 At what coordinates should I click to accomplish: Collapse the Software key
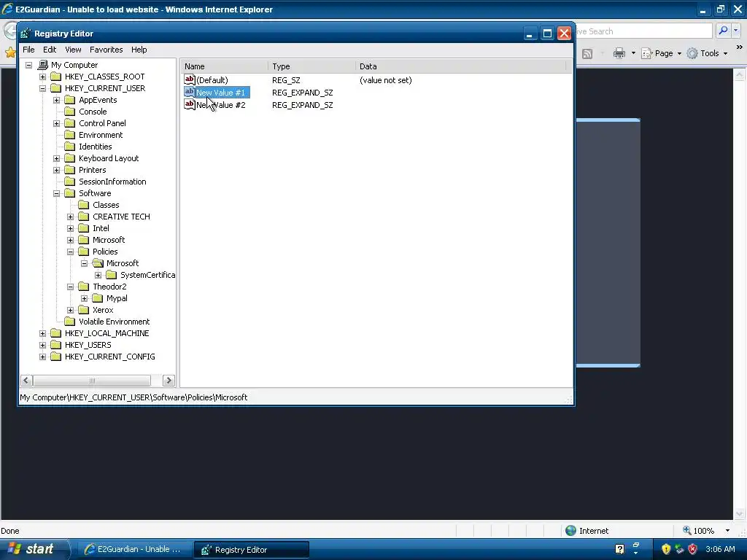pyautogui.click(x=56, y=193)
